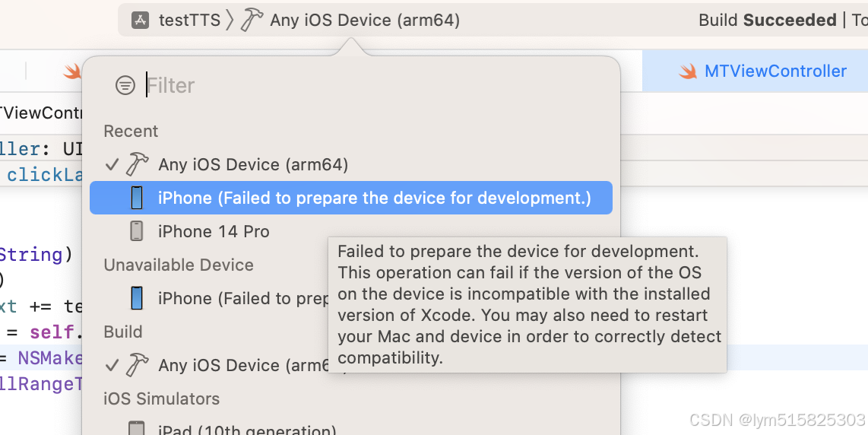Select checked Any iOS Device under Build
The image size is (868, 435).
coord(216,365)
